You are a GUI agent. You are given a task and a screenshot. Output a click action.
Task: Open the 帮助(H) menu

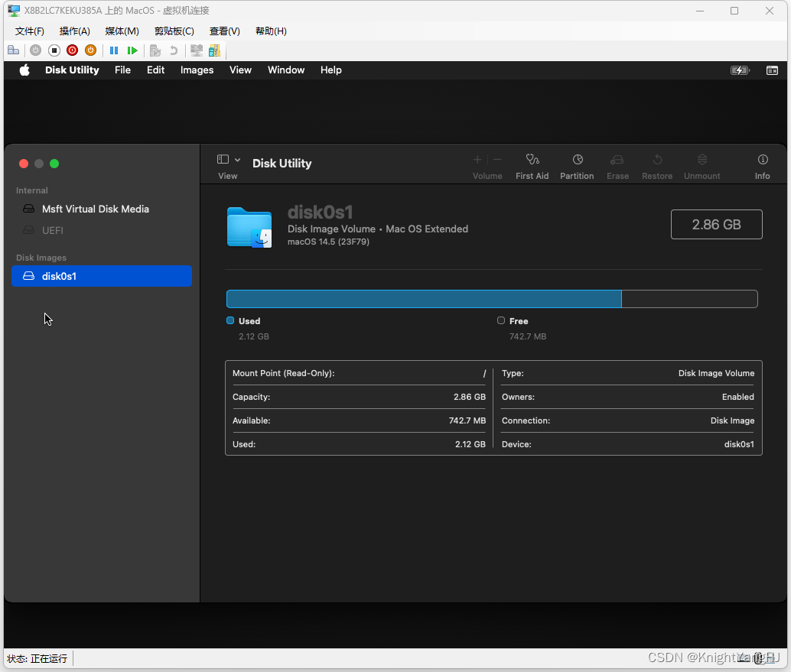(271, 31)
